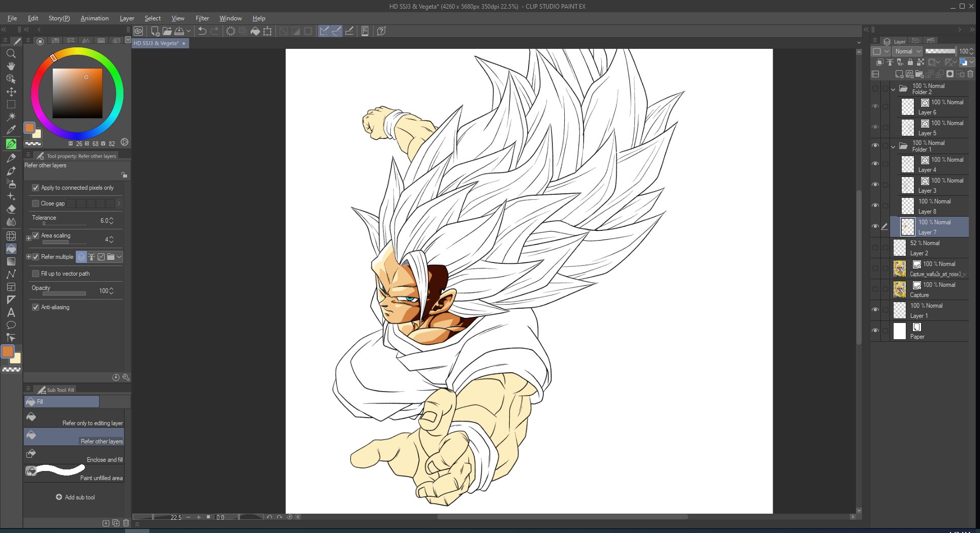
Task: Select the Capture layer thumbnail
Action: [x=900, y=289]
